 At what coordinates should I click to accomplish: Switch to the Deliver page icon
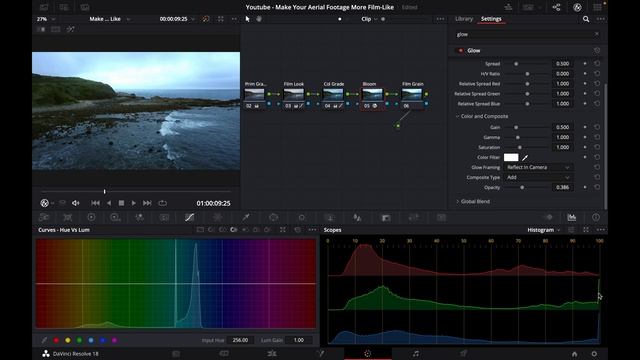click(x=464, y=353)
